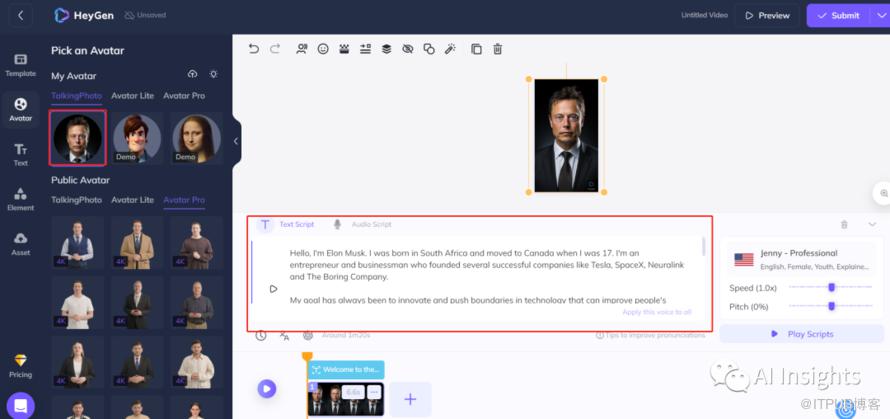Click the duplicate copy icon in the toolbar
The width and height of the screenshot is (890, 419).
476,49
